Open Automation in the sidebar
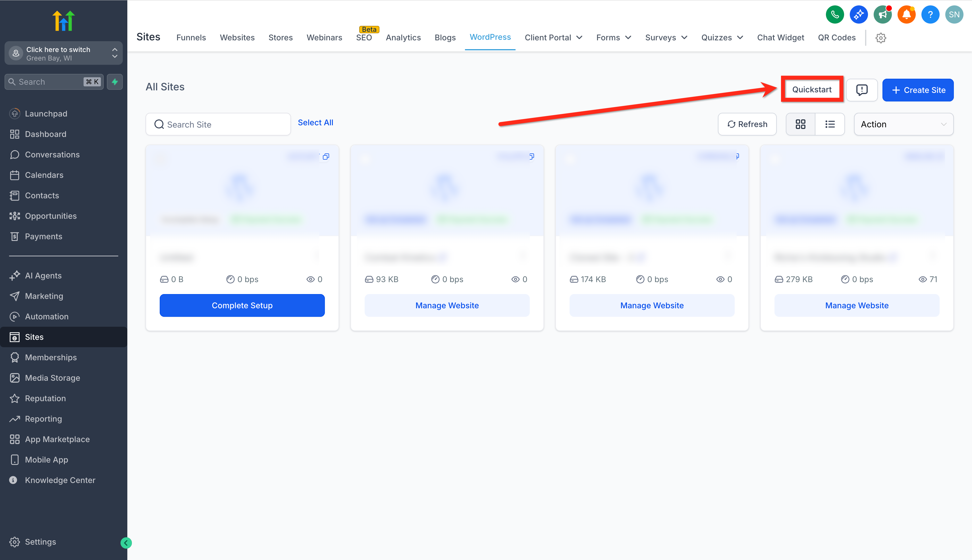Viewport: 972px width, 560px height. point(47,317)
